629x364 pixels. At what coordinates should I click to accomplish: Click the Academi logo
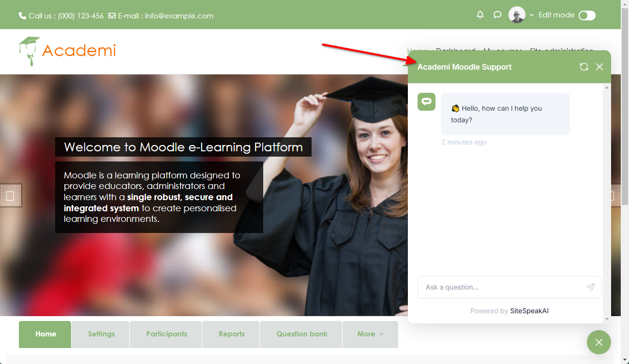[67, 51]
